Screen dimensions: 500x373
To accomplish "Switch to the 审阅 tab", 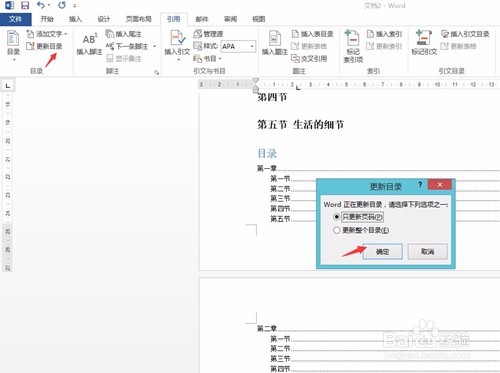I will (x=230, y=19).
